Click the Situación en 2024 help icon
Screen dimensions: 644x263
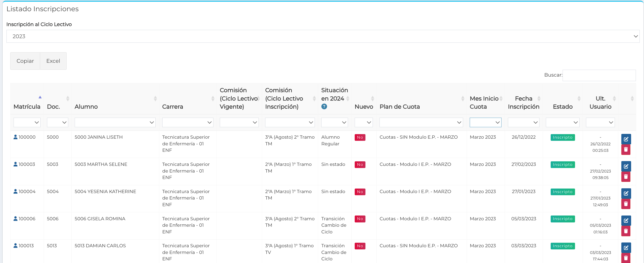point(324,106)
